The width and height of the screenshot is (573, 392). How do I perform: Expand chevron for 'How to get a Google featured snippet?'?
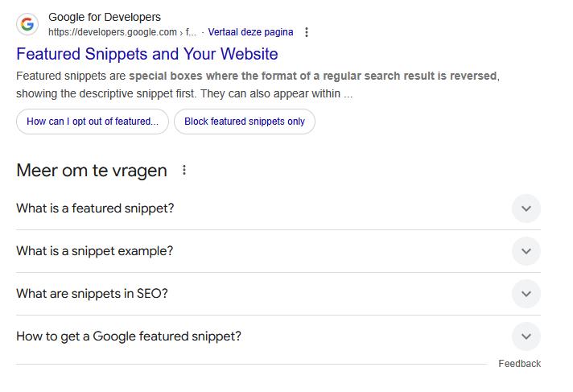(x=526, y=336)
